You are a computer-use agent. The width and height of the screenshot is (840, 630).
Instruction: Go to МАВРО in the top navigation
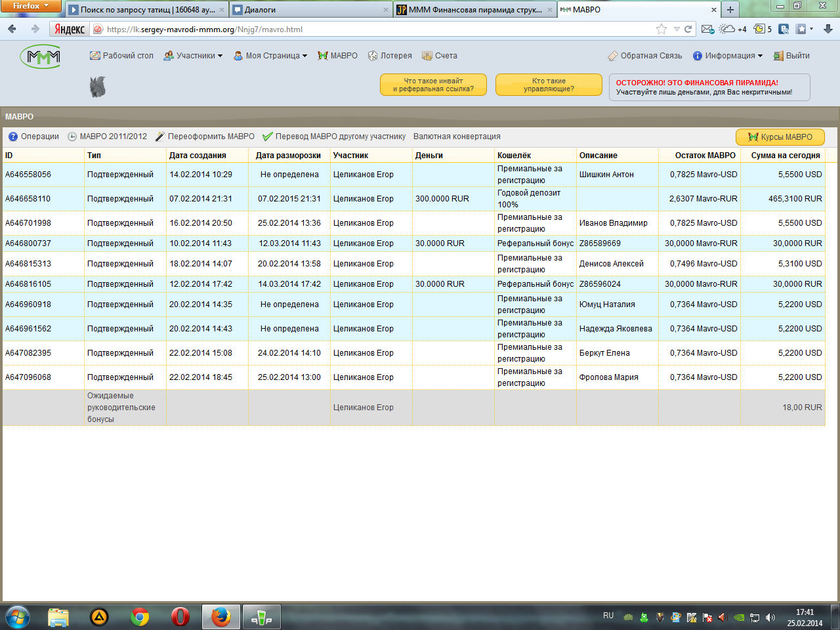click(x=337, y=56)
